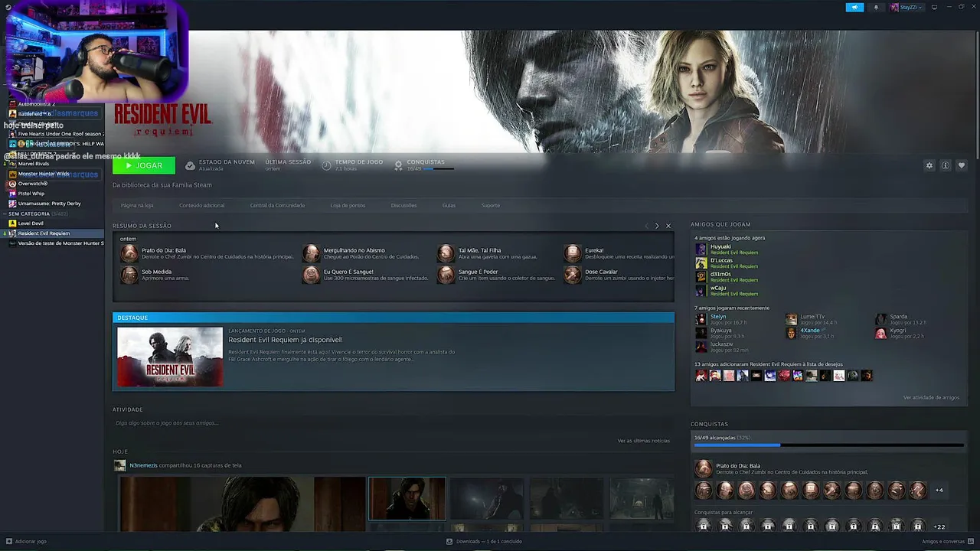Click the game info icon

[x=946, y=165]
